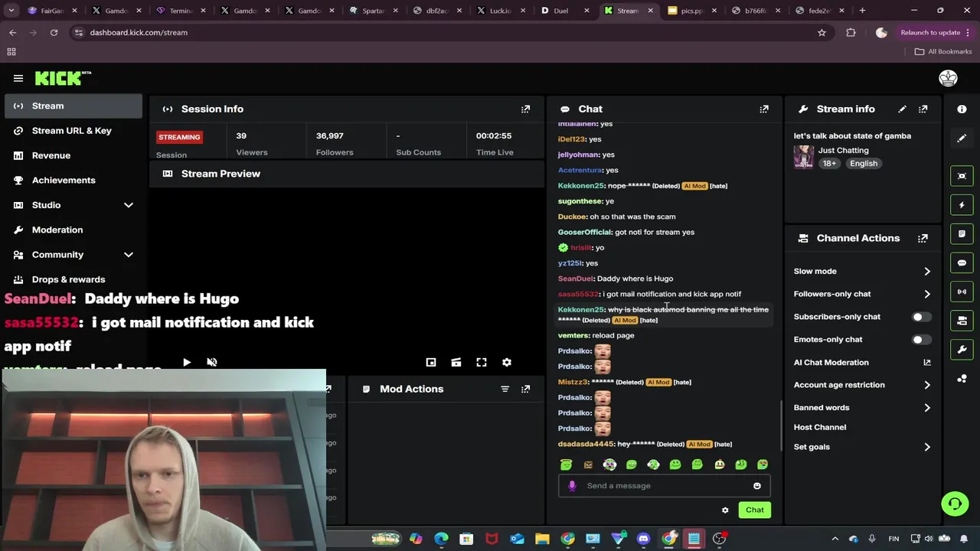Click the info icon in right sidebar

962,109
